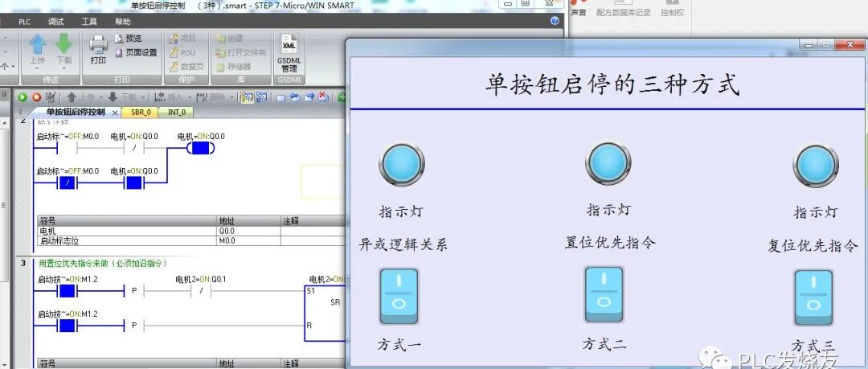Open the toolbar 上传 dropdown arrow
Screen dimensions: 868x369
(100, 97)
